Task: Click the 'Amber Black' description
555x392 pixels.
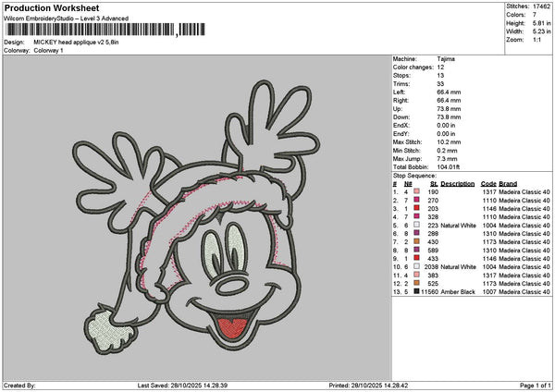Action: pos(458,292)
